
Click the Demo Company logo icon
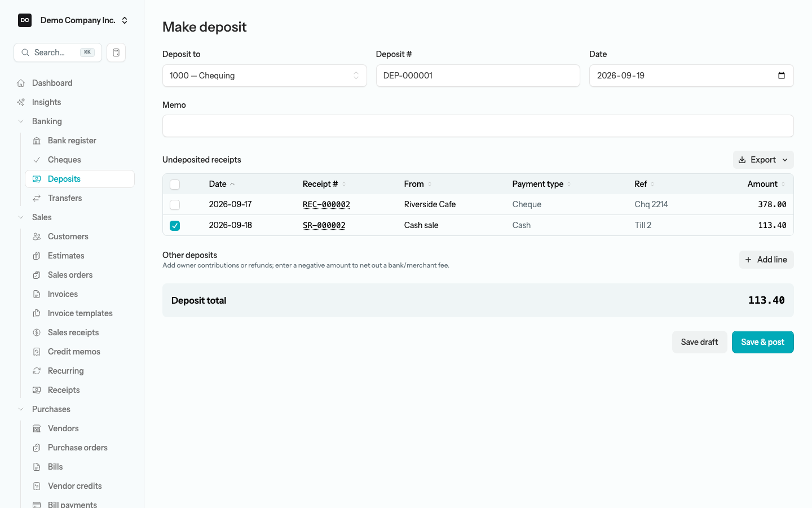pyautogui.click(x=25, y=20)
